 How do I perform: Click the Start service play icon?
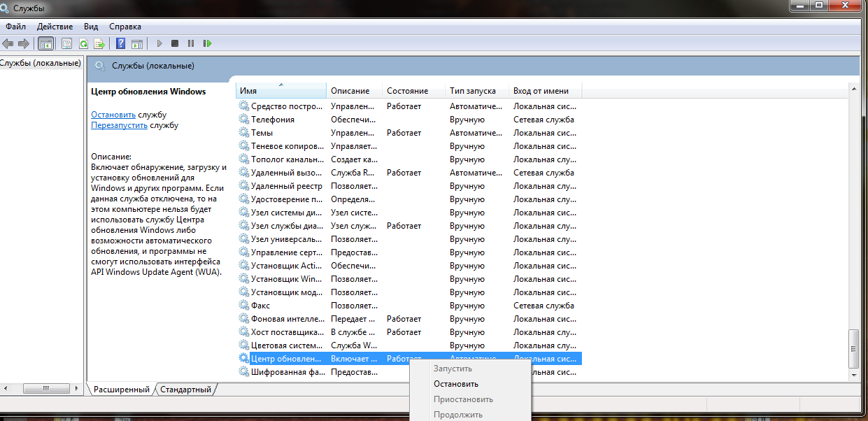[x=159, y=43]
